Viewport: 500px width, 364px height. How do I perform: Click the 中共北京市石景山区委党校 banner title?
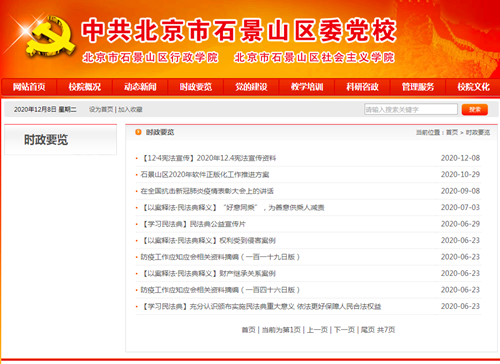coord(239,31)
